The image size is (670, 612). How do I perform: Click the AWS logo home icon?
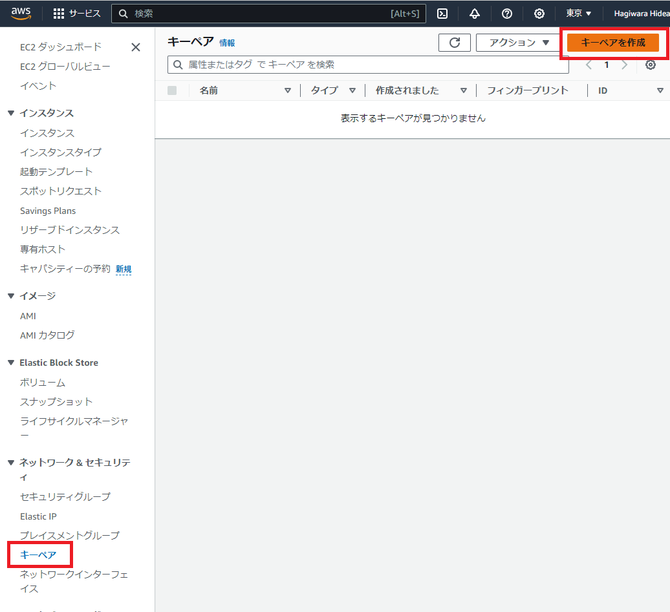pos(21,13)
